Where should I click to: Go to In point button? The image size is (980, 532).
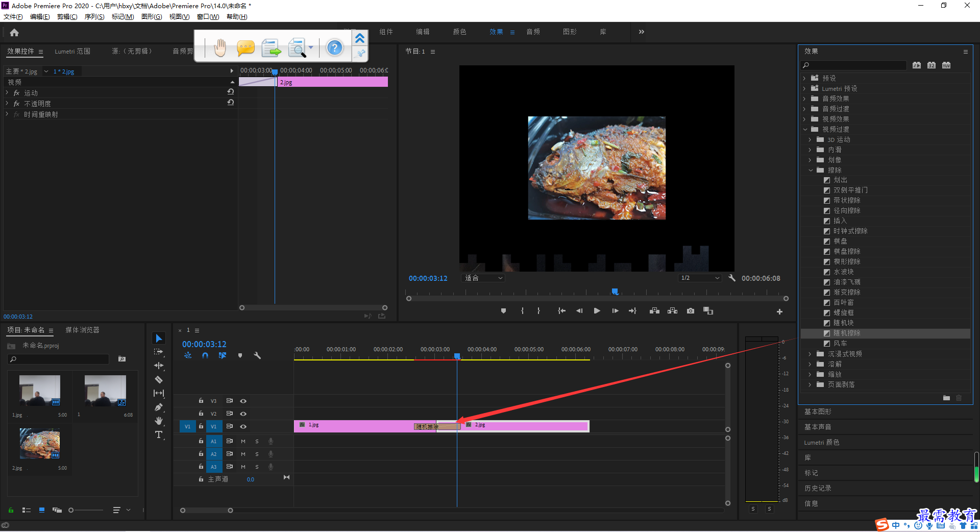click(561, 311)
